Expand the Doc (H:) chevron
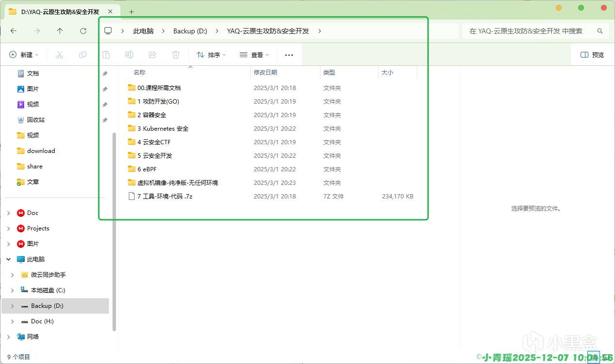This screenshot has height=364, width=615. click(x=13, y=321)
